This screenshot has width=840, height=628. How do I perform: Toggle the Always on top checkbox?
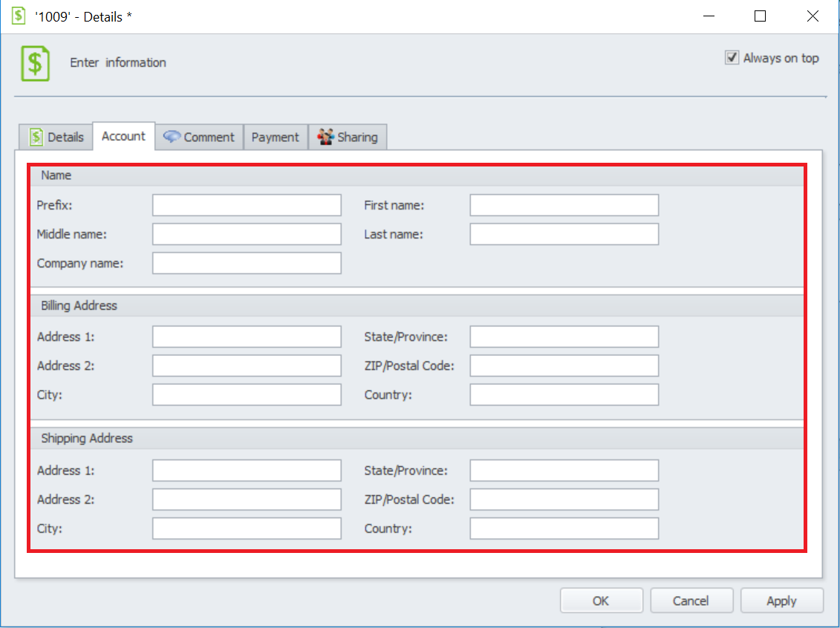732,58
